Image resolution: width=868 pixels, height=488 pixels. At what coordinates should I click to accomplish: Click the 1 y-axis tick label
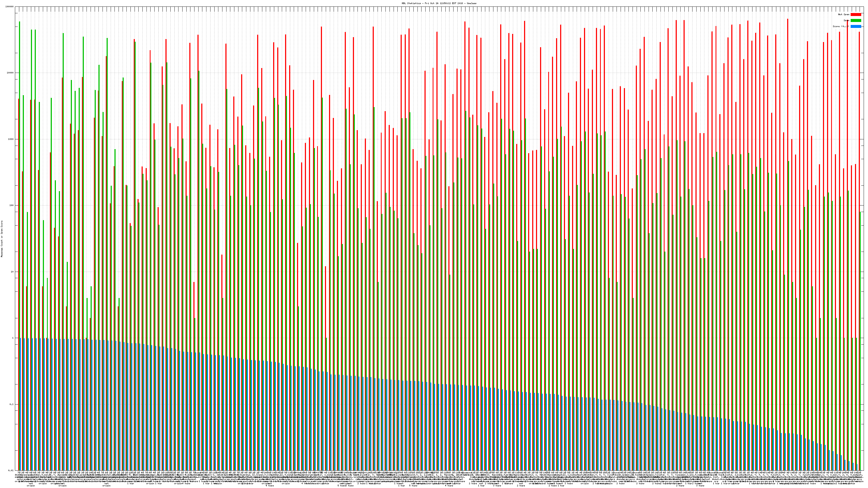coord(13,338)
